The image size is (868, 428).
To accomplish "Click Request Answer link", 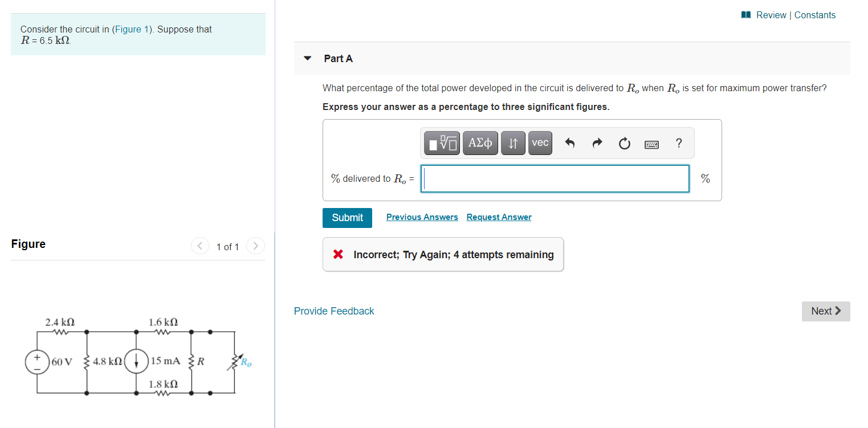I will (x=499, y=217).
